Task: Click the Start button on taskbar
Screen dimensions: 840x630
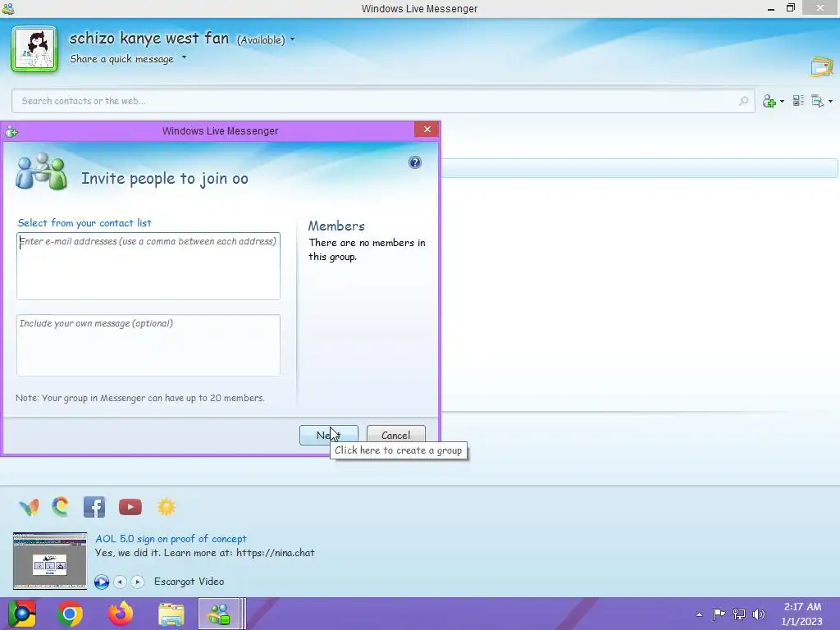Action: (x=22, y=614)
